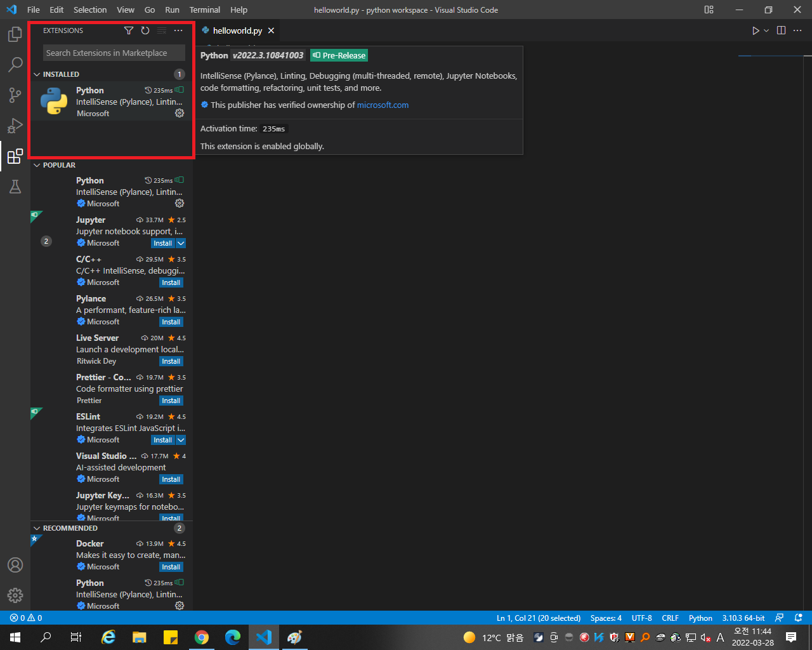Install the C/C++ extension

[x=171, y=282]
